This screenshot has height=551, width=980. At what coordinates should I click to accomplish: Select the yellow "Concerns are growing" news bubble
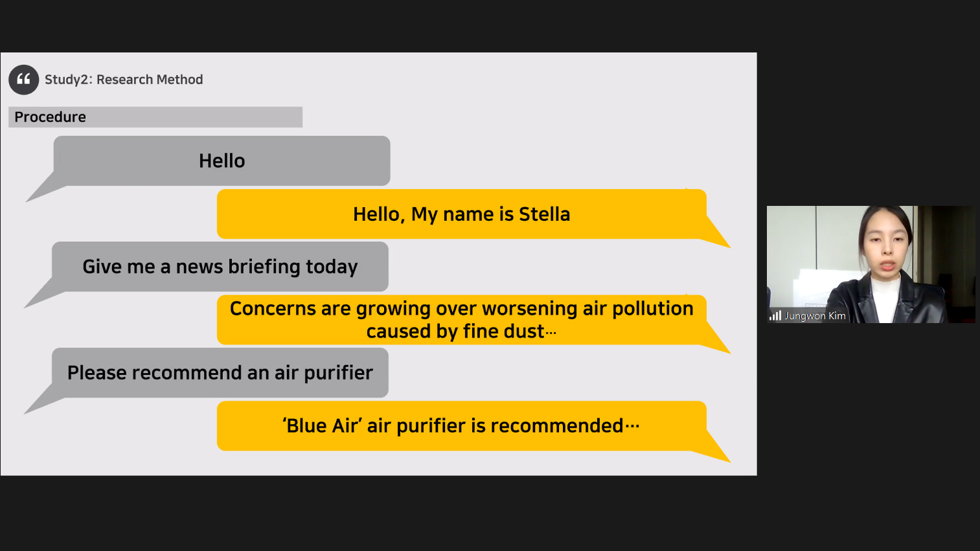click(x=461, y=320)
